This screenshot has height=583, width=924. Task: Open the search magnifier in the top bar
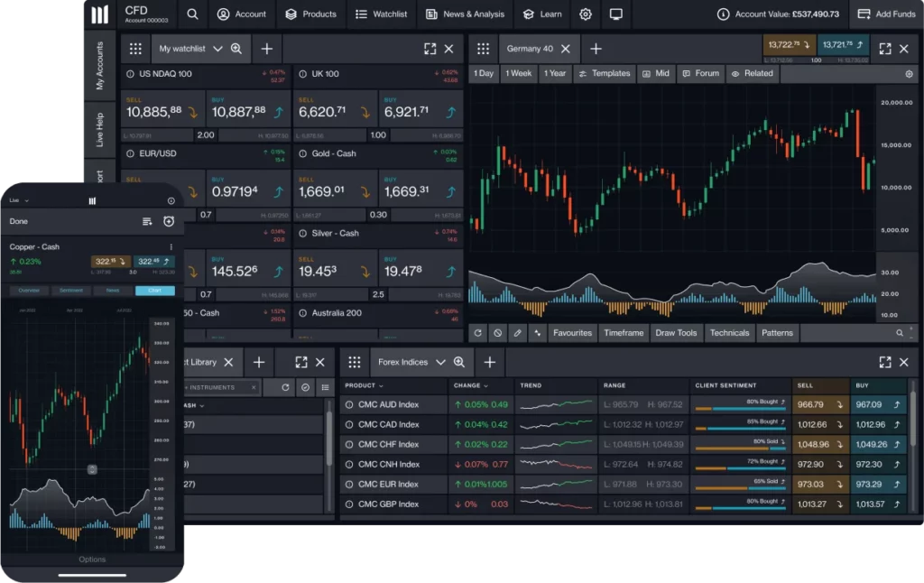coord(192,14)
